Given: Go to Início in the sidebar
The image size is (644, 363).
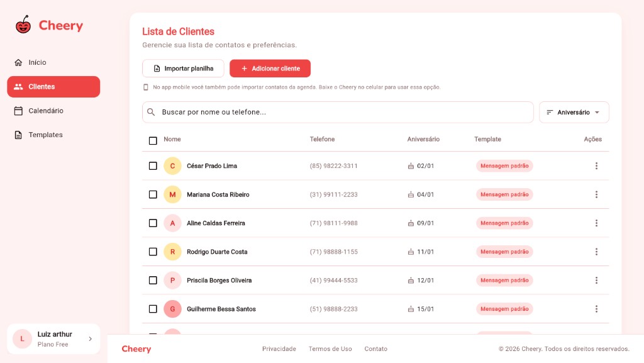Looking at the screenshot, I should click(x=53, y=62).
